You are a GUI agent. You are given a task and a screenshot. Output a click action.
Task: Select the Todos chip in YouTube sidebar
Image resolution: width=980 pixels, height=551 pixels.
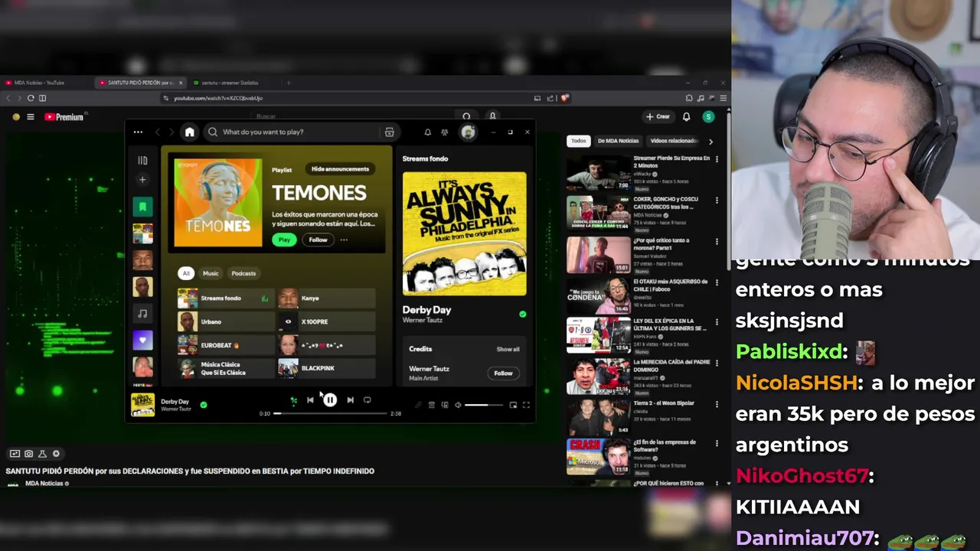tap(579, 141)
